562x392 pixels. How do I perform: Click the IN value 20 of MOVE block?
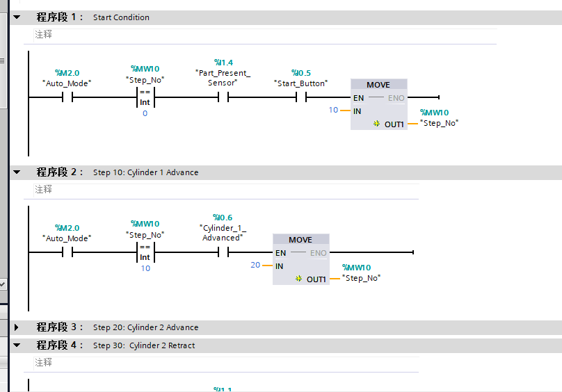(x=255, y=265)
